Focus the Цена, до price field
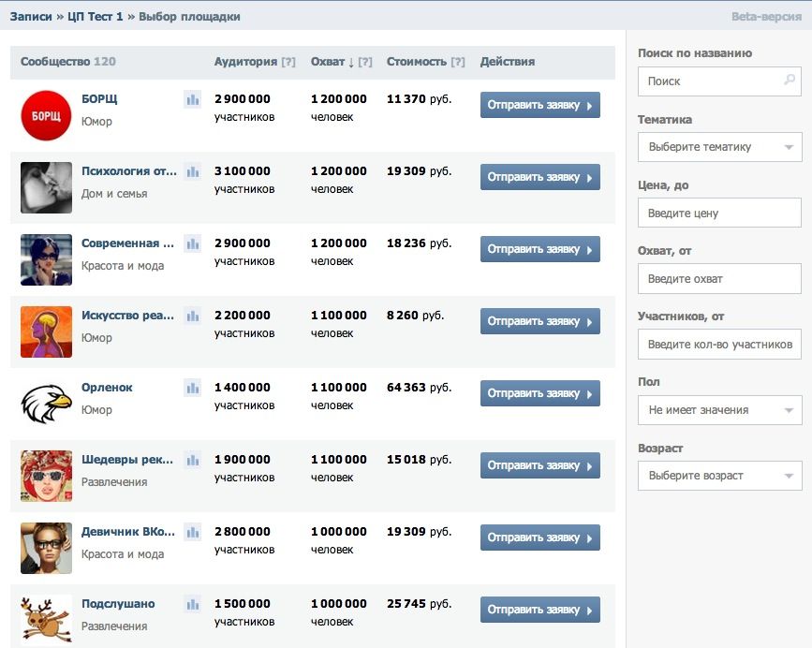 point(720,213)
